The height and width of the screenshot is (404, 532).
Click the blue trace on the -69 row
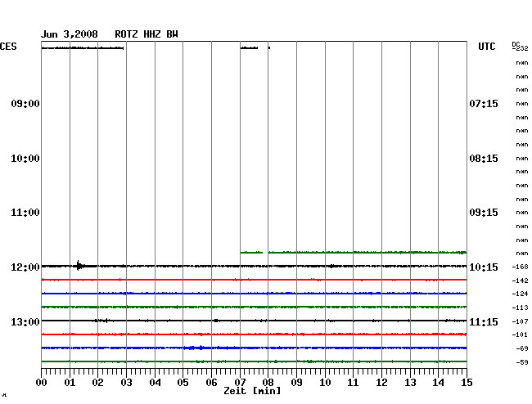pyautogui.click(x=254, y=348)
